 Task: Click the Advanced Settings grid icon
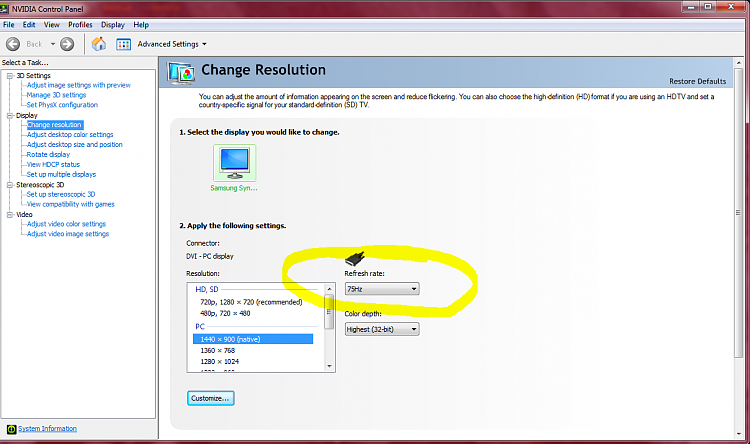click(x=123, y=44)
